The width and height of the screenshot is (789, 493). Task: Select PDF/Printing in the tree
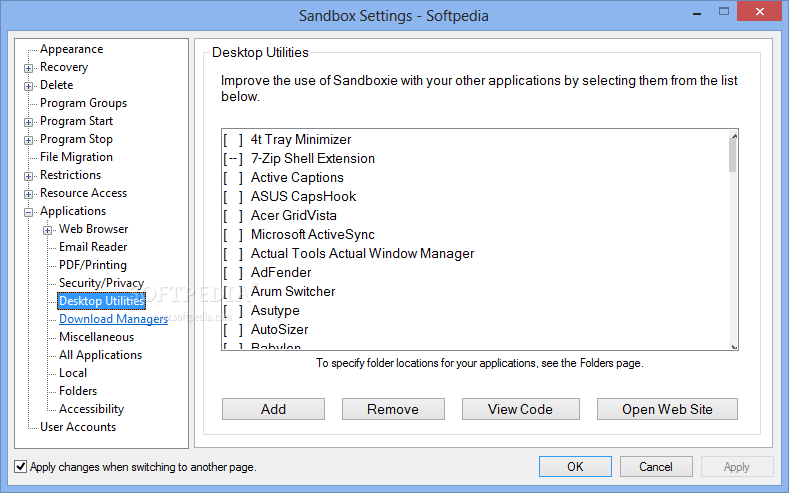pyautogui.click(x=93, y=265)
